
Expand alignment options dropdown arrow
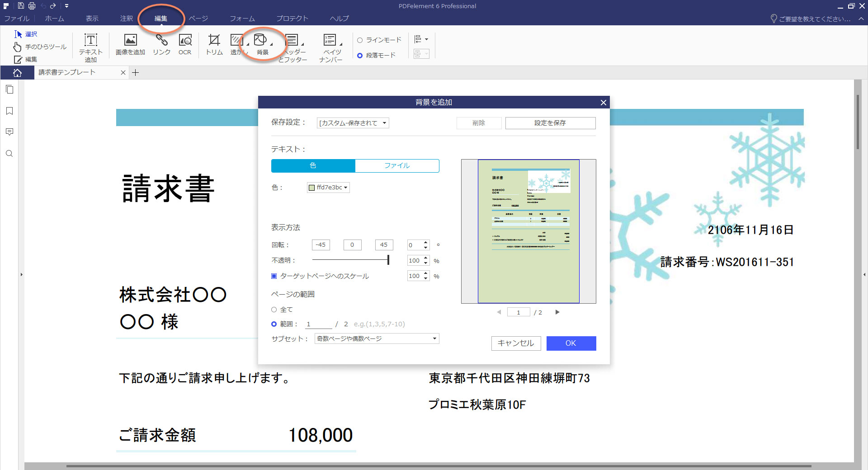point(426,39)
